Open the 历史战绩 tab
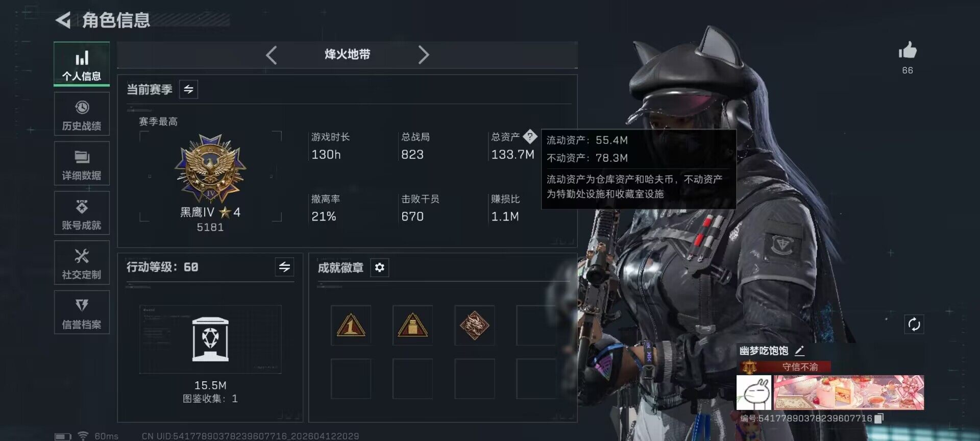980x441 pixels. point(82,114)
